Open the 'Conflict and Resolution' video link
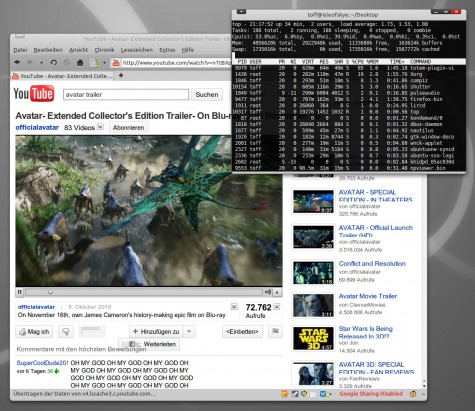The image size is (475, 411). point(372,264)
